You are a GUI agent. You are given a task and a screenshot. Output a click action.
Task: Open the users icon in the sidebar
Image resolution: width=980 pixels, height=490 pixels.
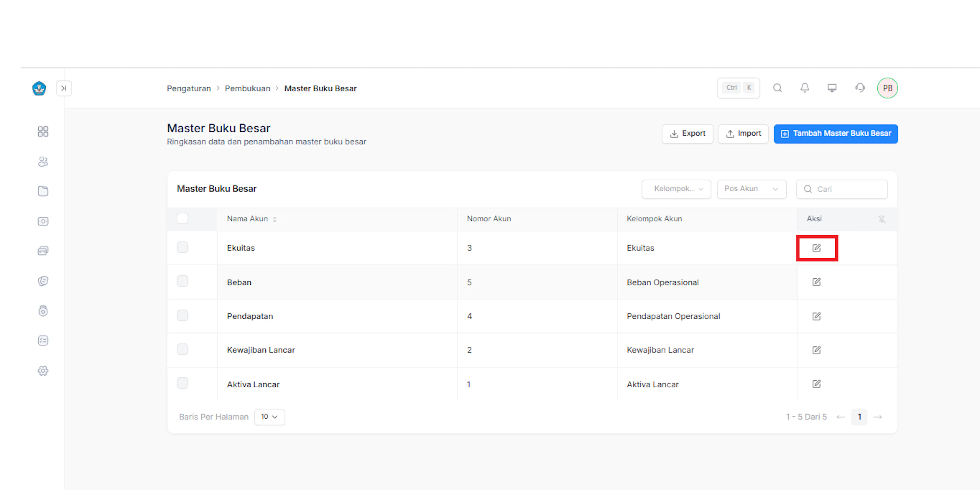click(x=43, y=162)
